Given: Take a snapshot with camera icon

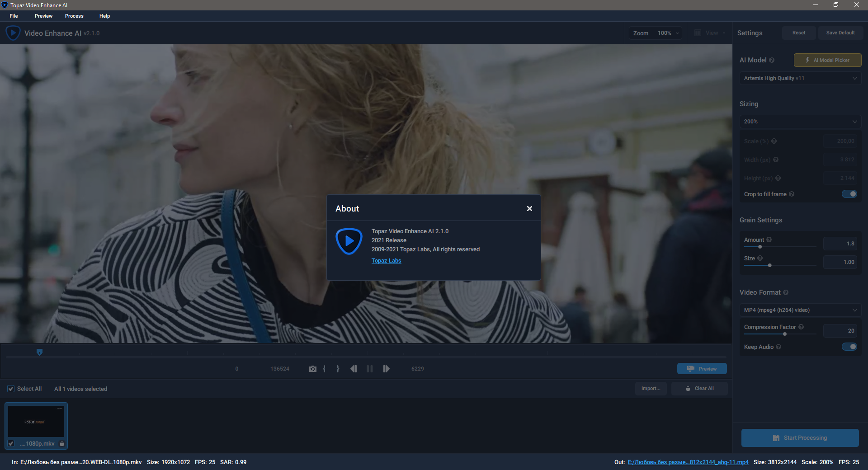Looking at the screenshot, I should [312, 369].
